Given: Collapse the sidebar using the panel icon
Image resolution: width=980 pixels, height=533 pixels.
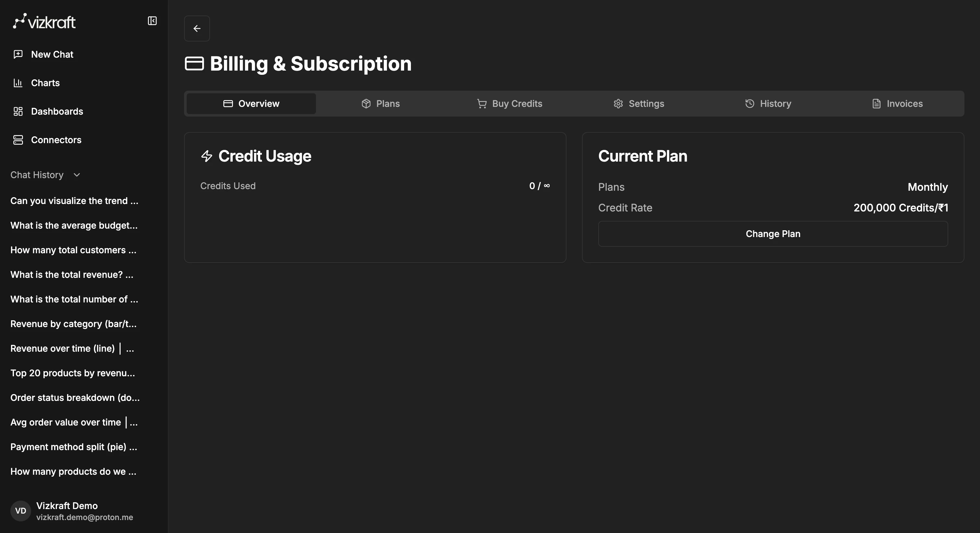Looking at the screenshot, I should [x=152, y=20].
